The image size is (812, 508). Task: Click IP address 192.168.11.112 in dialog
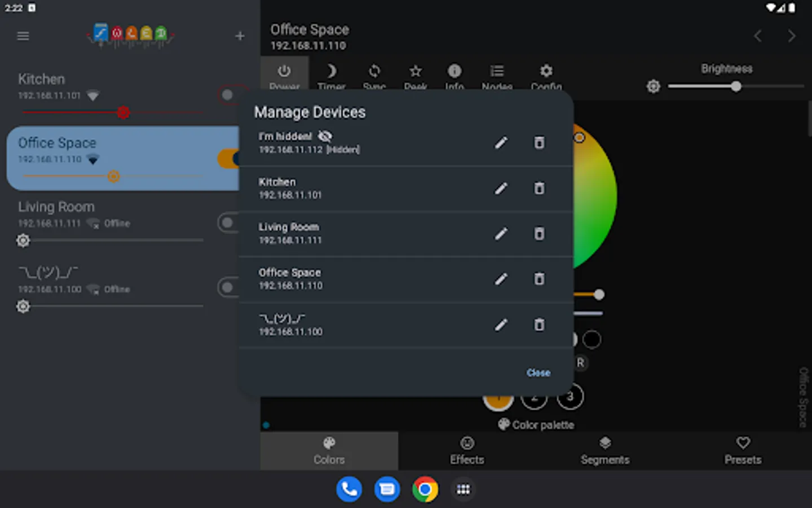pos(290,150)
